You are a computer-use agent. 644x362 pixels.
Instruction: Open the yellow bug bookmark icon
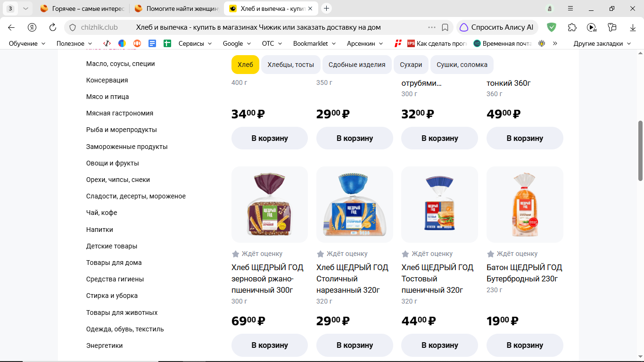(542, 43)
